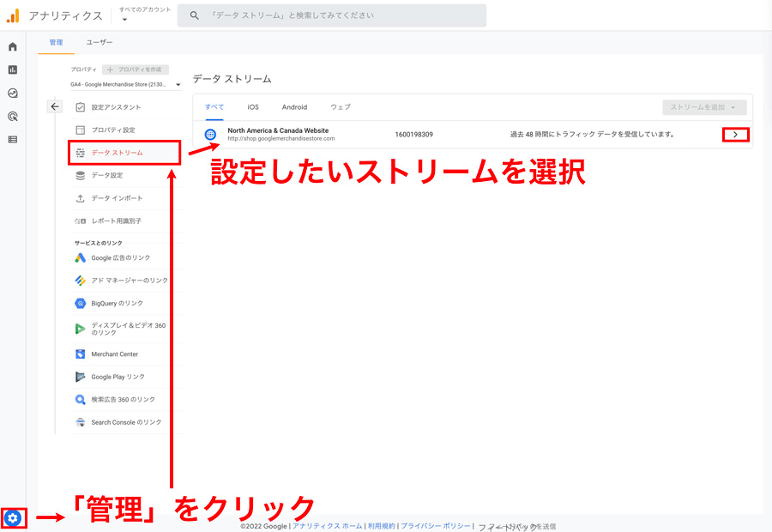Click the search magnifier icon in top bar

pos(195,15)
